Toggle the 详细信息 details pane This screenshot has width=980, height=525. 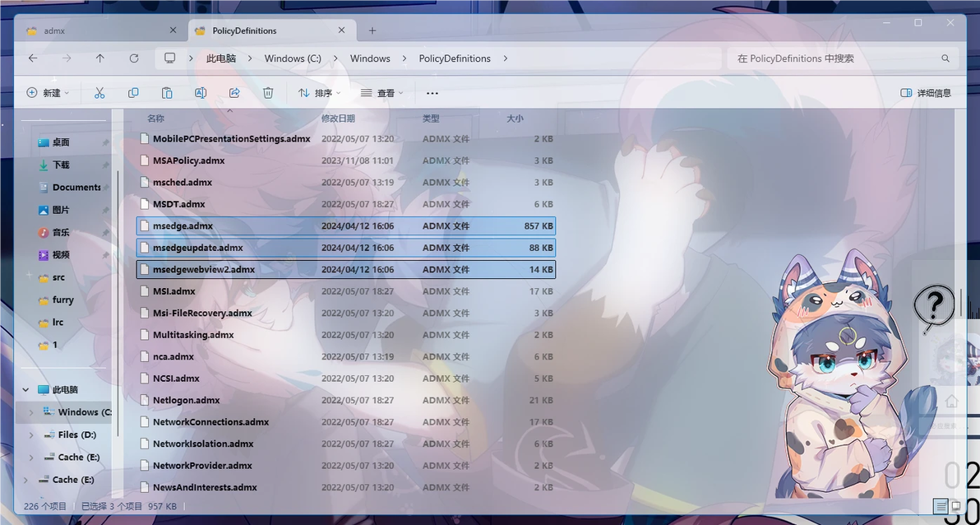(x=926, y=93)
